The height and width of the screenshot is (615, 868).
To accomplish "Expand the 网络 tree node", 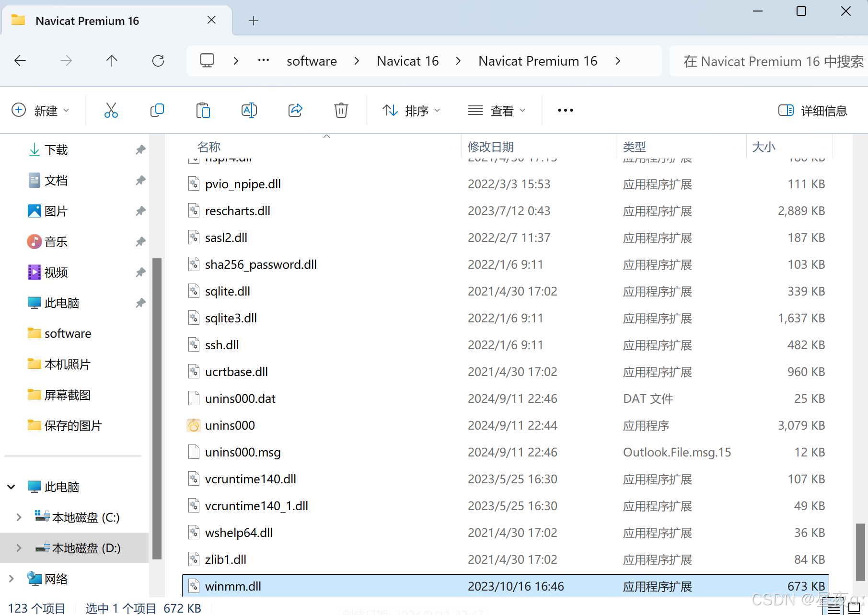I will click(12, 579).
